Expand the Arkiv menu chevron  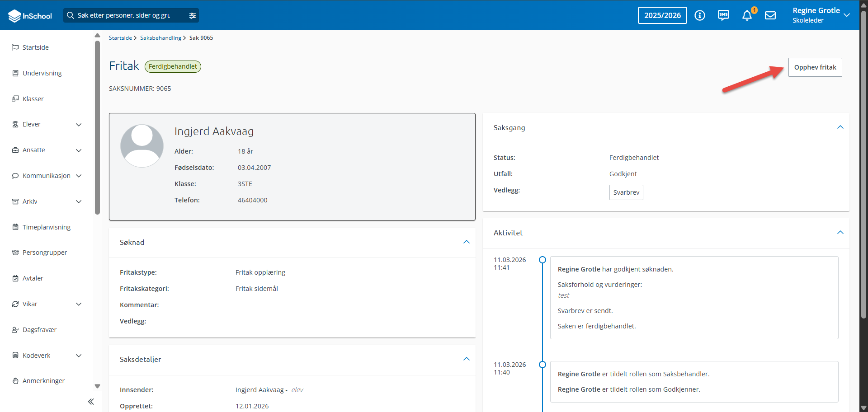(79, 201)
